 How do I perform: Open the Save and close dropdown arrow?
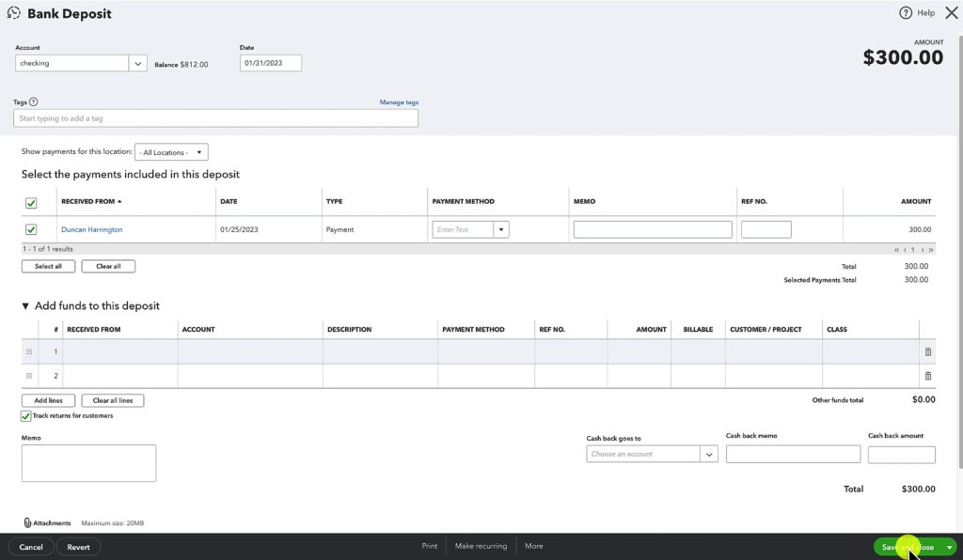(949, 546)
